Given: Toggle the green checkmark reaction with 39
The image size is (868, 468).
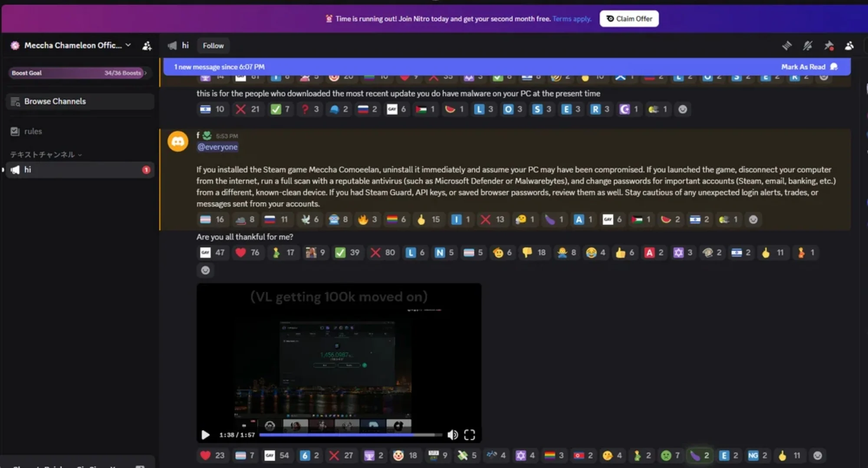Looking at the screenshot, I should 347,252.
